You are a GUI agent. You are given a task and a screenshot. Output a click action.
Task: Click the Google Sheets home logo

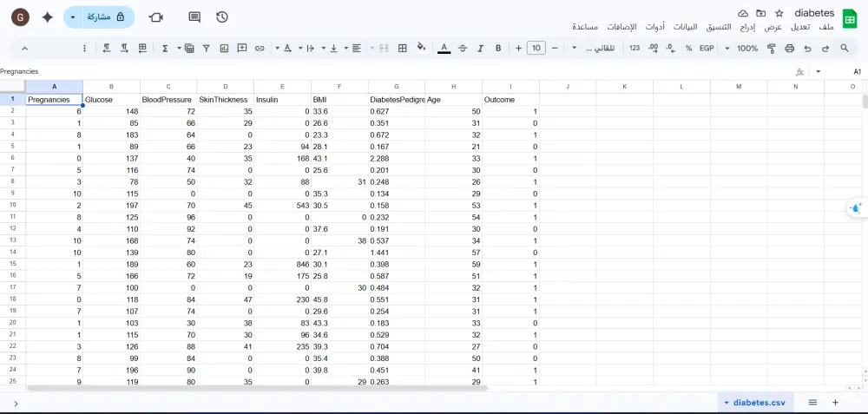(849, 18)
